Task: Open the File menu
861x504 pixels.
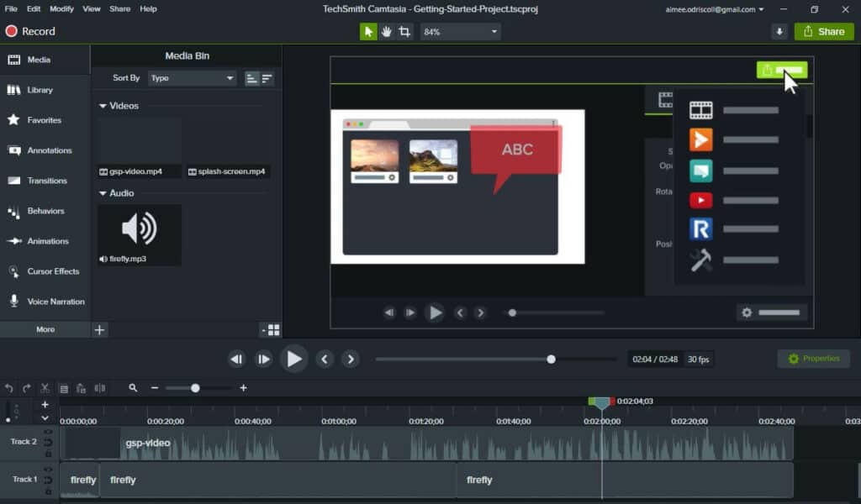Action: point(11,8)
